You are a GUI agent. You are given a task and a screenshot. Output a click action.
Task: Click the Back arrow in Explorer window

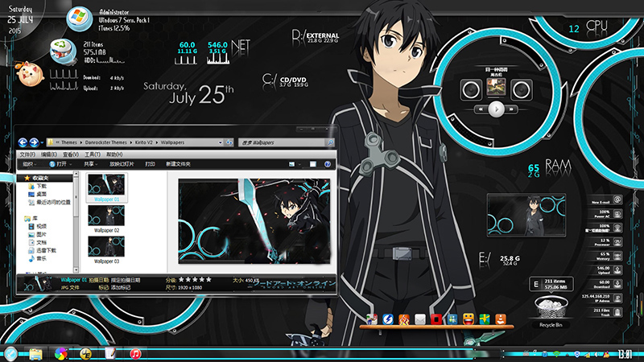pos(23,142)
